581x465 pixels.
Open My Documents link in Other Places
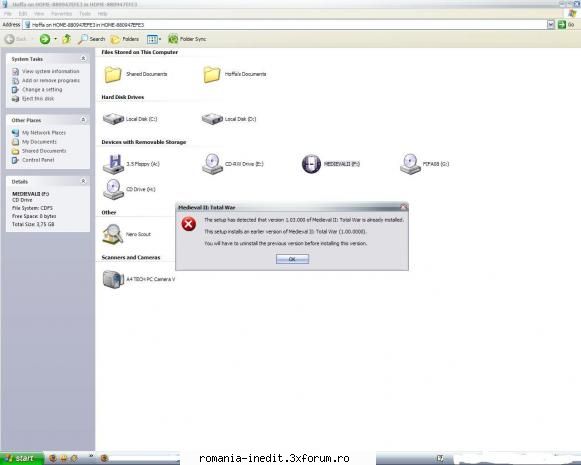39,142
